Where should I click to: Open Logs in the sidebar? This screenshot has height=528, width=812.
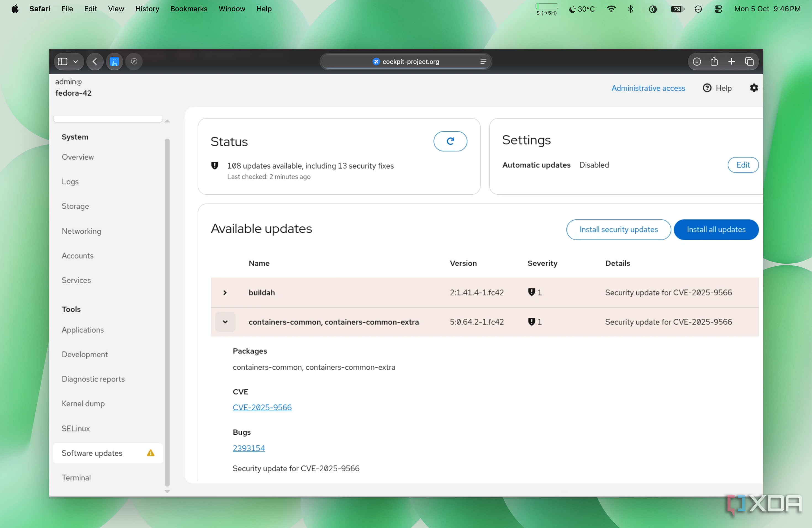[70, 181]
